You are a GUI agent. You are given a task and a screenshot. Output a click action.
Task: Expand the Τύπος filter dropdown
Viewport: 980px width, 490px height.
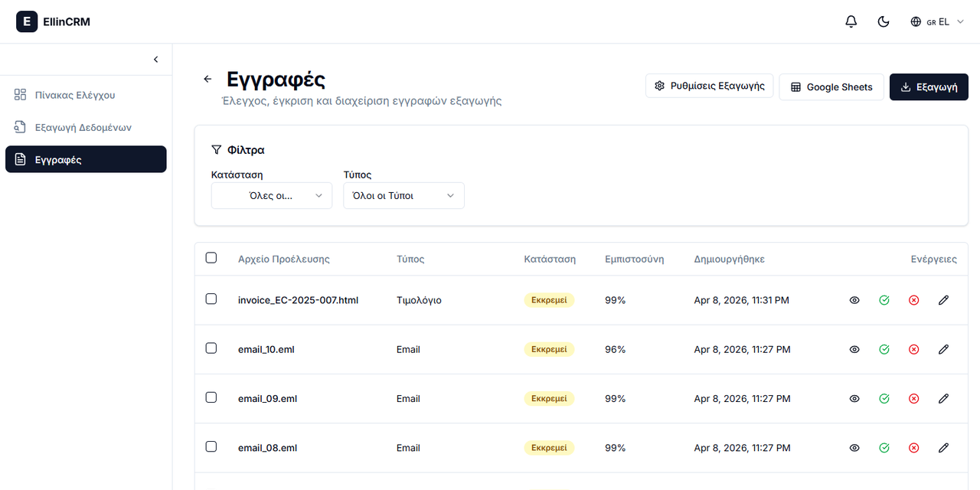403,196
